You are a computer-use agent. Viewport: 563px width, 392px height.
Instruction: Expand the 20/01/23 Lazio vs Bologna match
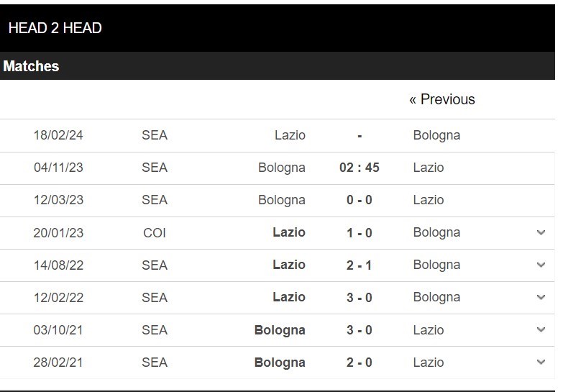(x=541, y=232)
